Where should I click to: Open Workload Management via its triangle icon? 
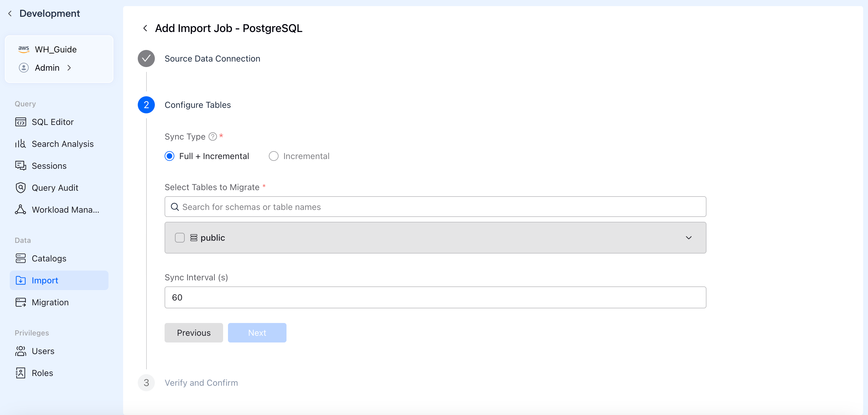coord(20,210)
